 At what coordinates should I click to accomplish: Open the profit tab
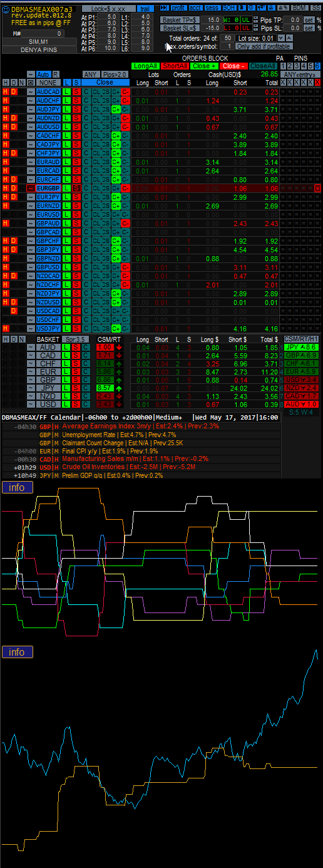(178, 8)
